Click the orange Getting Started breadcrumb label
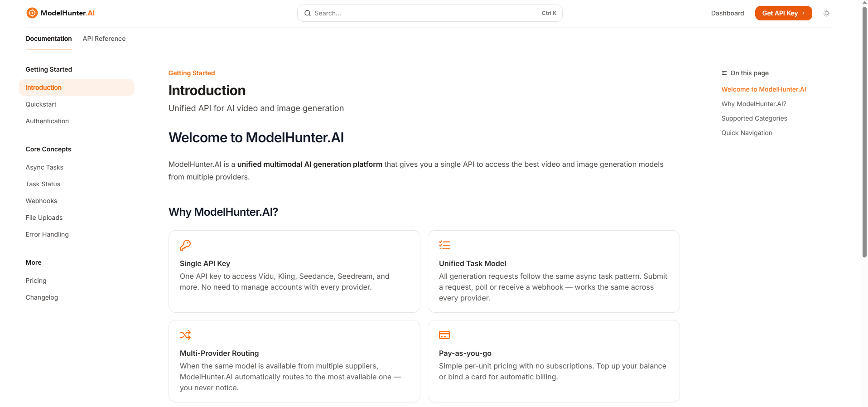The height and width of the screenshot is (407, 868). point(192,73)
